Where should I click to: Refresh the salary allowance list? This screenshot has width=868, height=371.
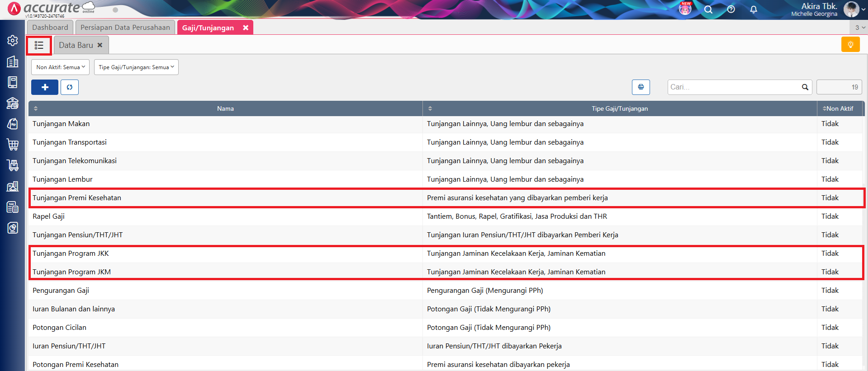(70, 87)
